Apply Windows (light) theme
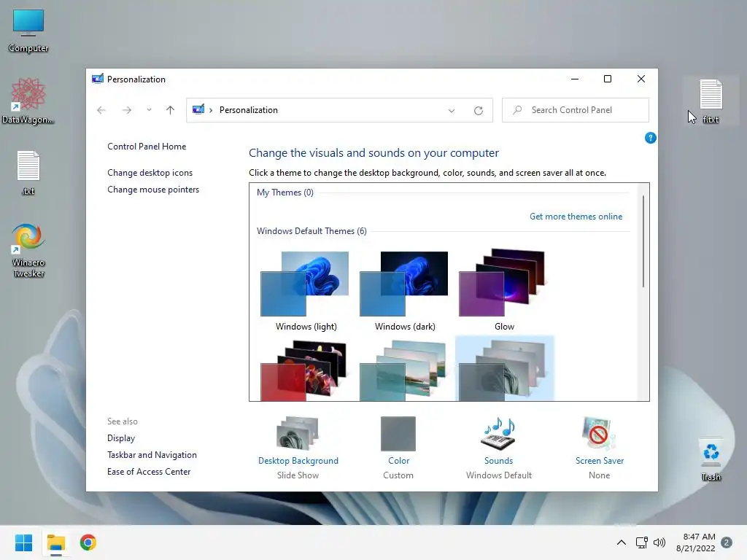The width and height of the screenshot is (747, 560). click(306, 290)
